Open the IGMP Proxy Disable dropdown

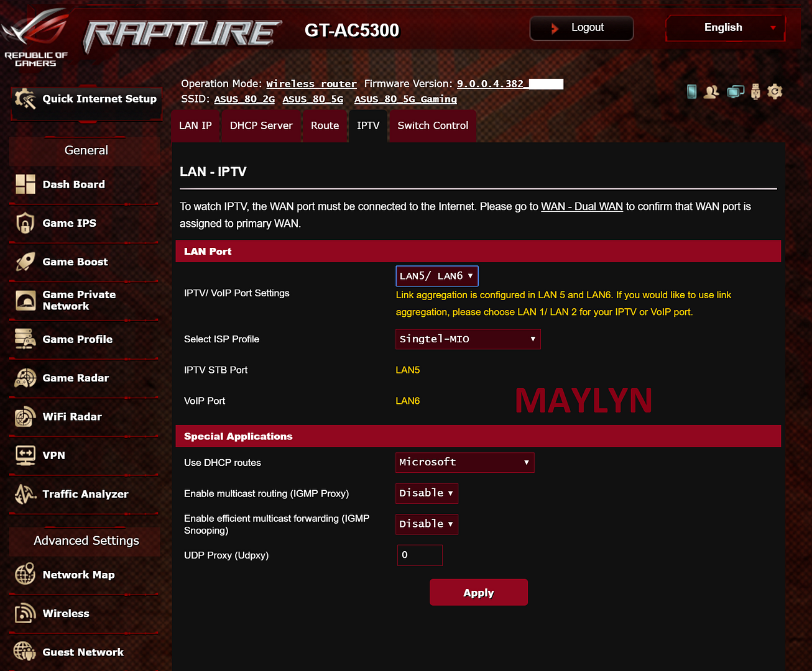coord(427,493)
